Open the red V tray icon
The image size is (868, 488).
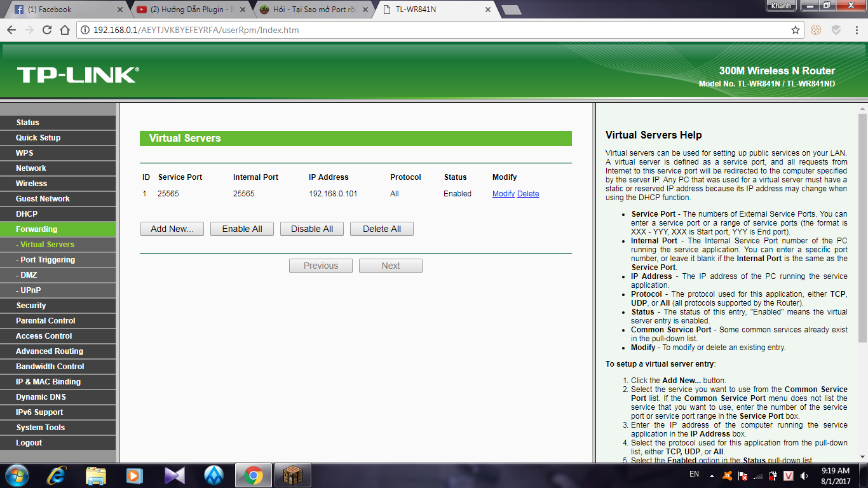(x=789, y=475)
